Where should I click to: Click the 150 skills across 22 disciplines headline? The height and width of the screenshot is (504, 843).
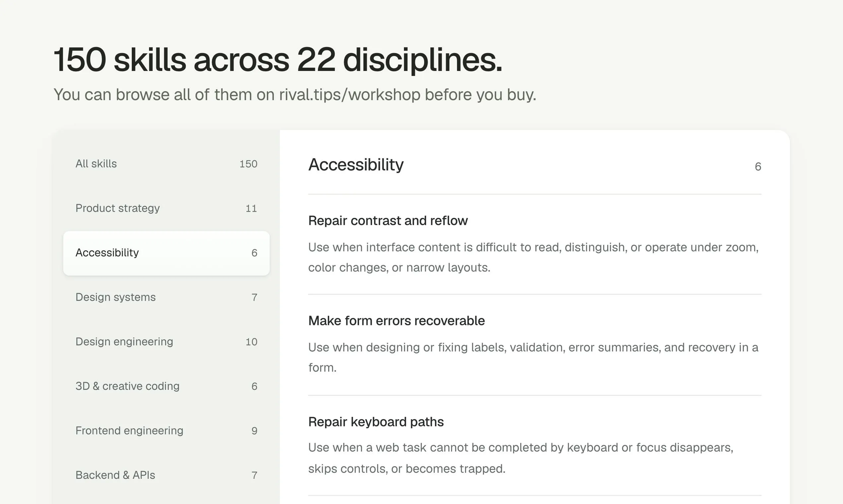278,60
